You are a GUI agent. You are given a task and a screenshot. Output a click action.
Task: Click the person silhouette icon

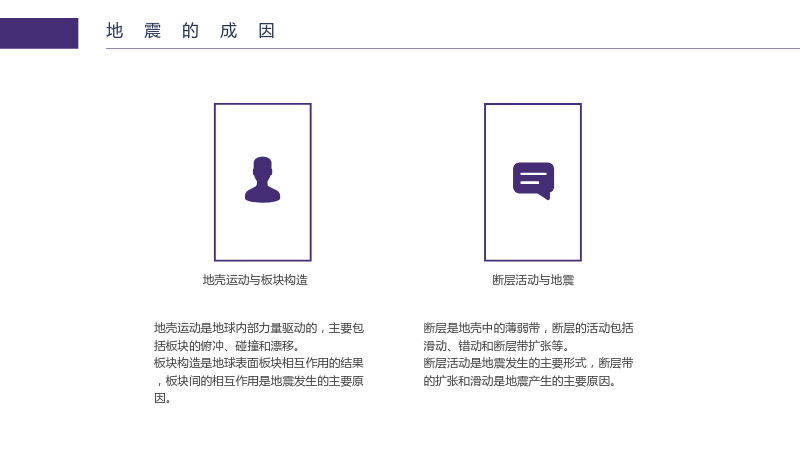(x=262, y=180)
